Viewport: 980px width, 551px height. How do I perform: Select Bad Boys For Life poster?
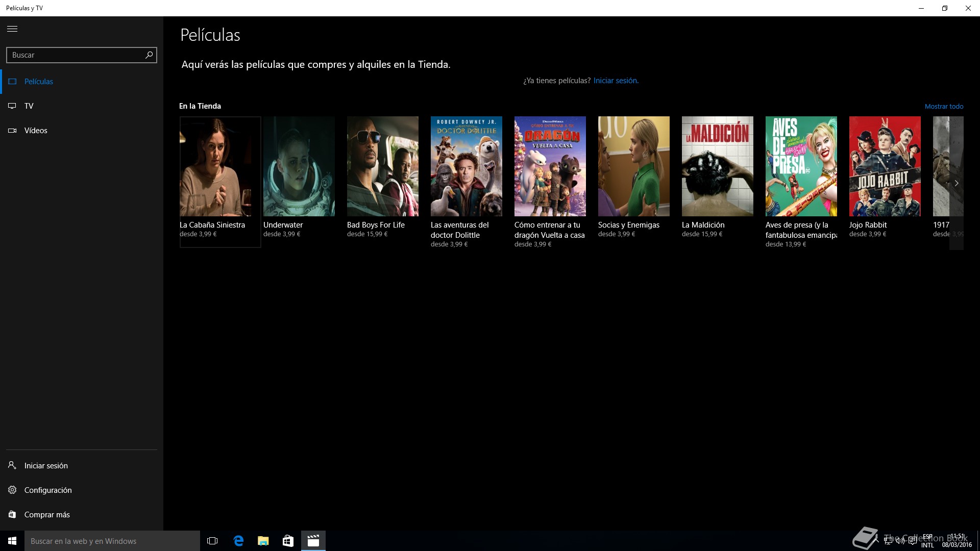(383, 166)
